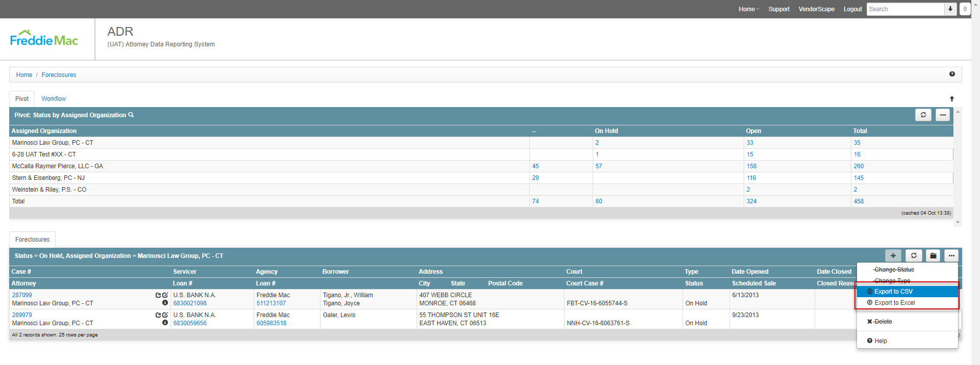Click On Hold count 57 for McCalla Raymer Pierce

click(599, 166)
